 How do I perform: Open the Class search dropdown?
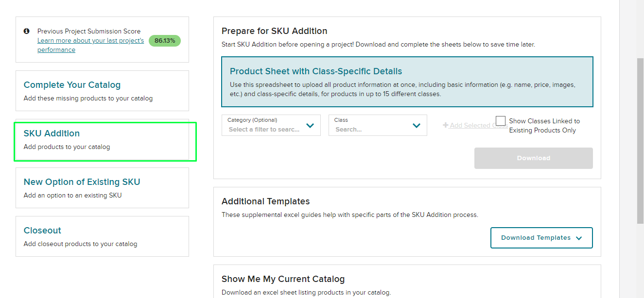pos(416,126)
